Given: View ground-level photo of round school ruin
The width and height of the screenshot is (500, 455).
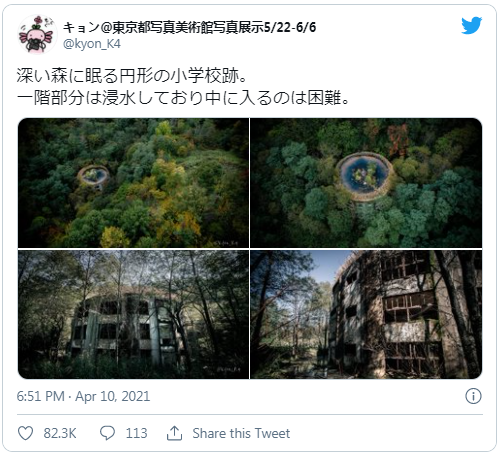Looking at the screenshot, I should coord(133,314).
